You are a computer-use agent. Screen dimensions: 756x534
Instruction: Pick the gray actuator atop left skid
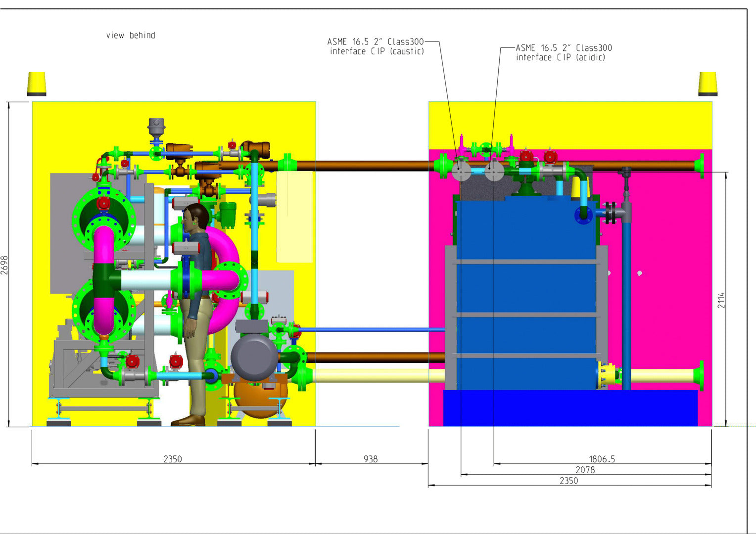156,127
